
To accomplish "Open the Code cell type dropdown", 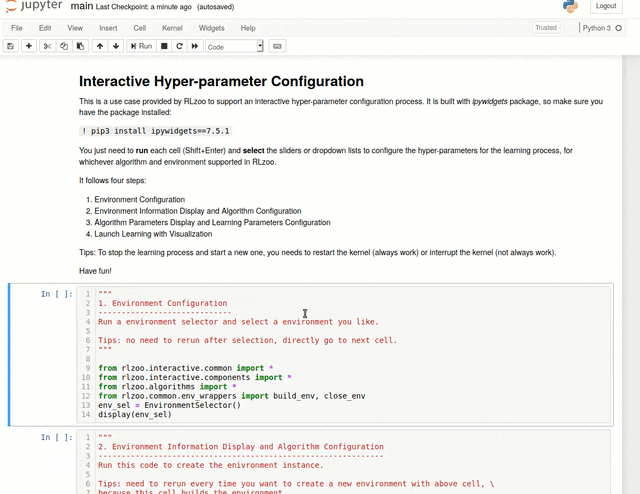I will point(235,47).
